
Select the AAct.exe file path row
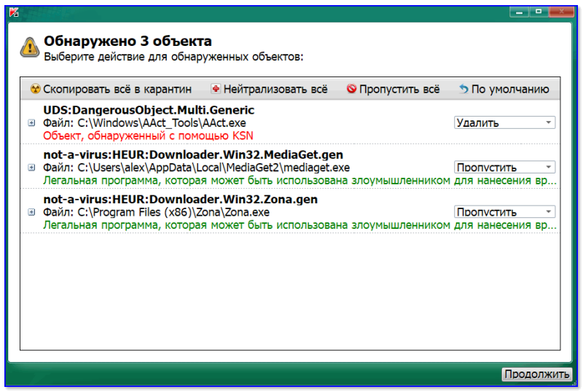[144, 123]
